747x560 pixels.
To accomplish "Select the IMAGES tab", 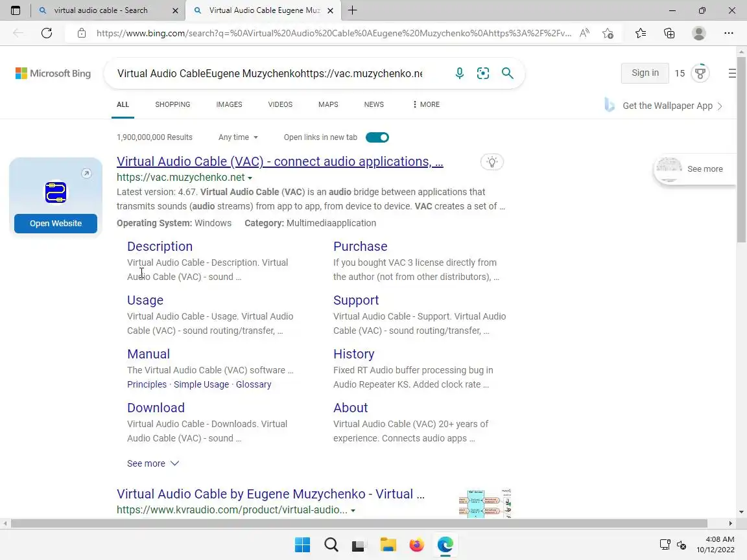I will pos(229,104).
